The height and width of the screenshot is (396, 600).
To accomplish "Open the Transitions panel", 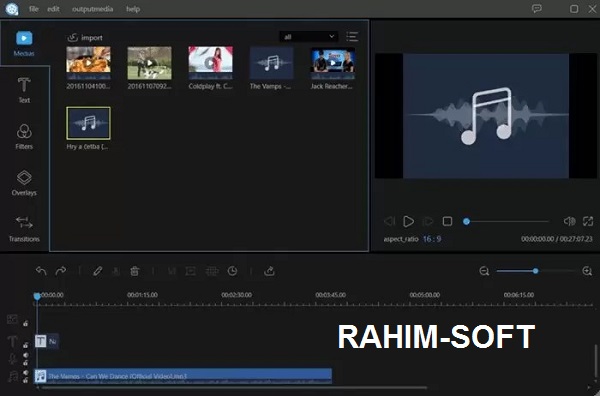I will [x=24, y=229].
